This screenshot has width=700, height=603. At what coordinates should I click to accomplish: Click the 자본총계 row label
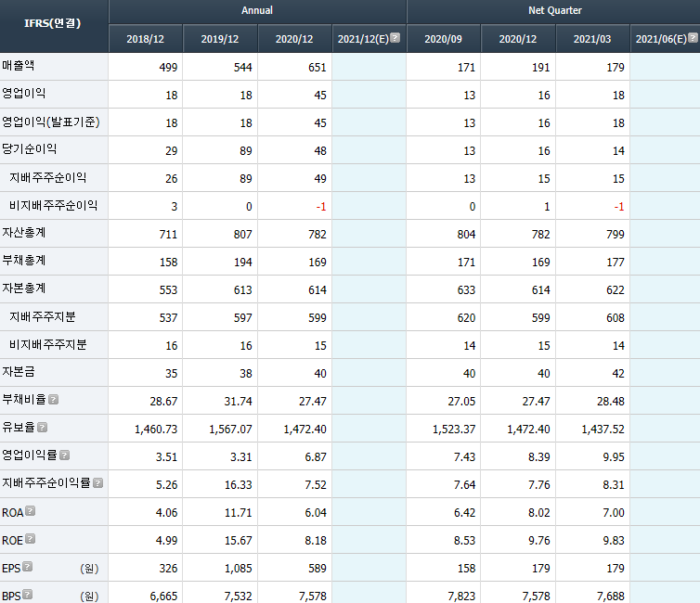click(x=24, y=289)
